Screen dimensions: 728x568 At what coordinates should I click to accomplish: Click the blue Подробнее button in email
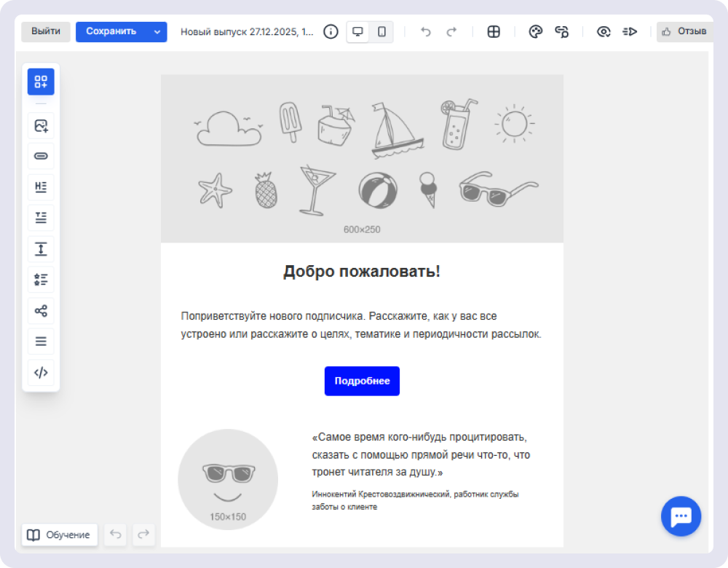coord(362,381)
